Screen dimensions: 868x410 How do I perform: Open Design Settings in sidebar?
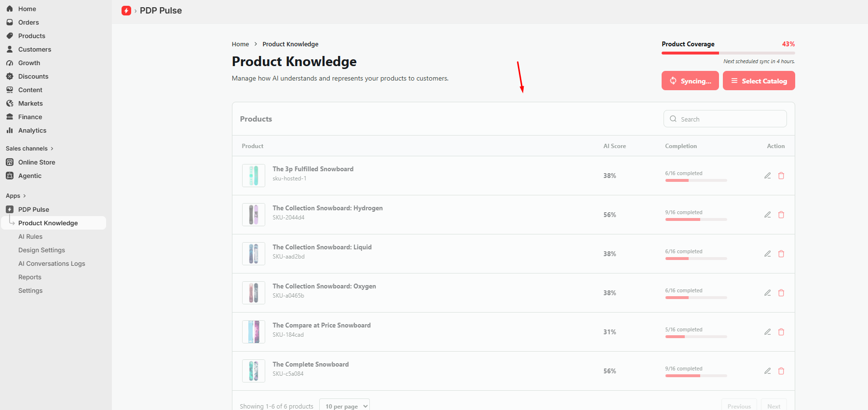[x=41, y=250]
